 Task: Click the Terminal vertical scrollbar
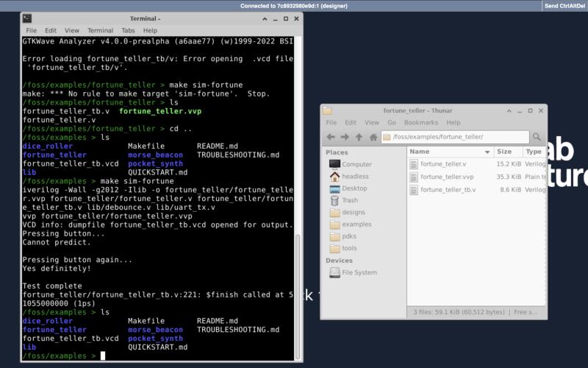(298, 294)
